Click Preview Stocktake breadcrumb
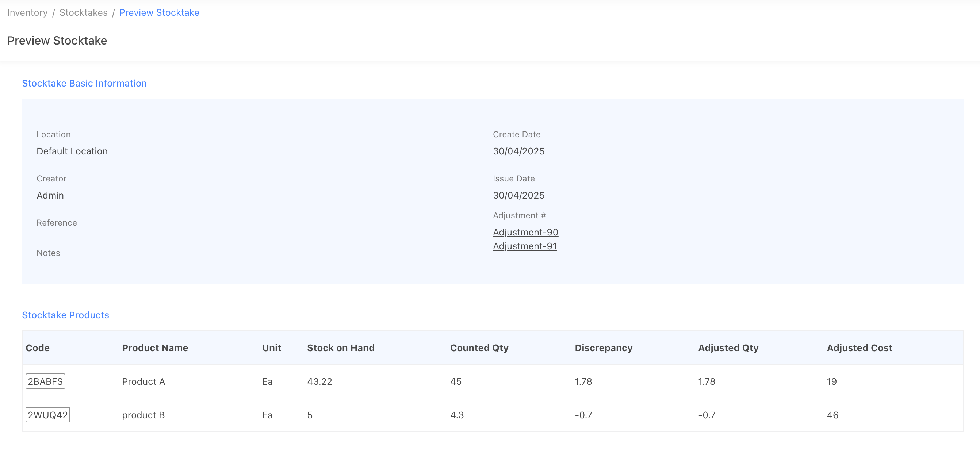980x457 pixels. point(159,12)
